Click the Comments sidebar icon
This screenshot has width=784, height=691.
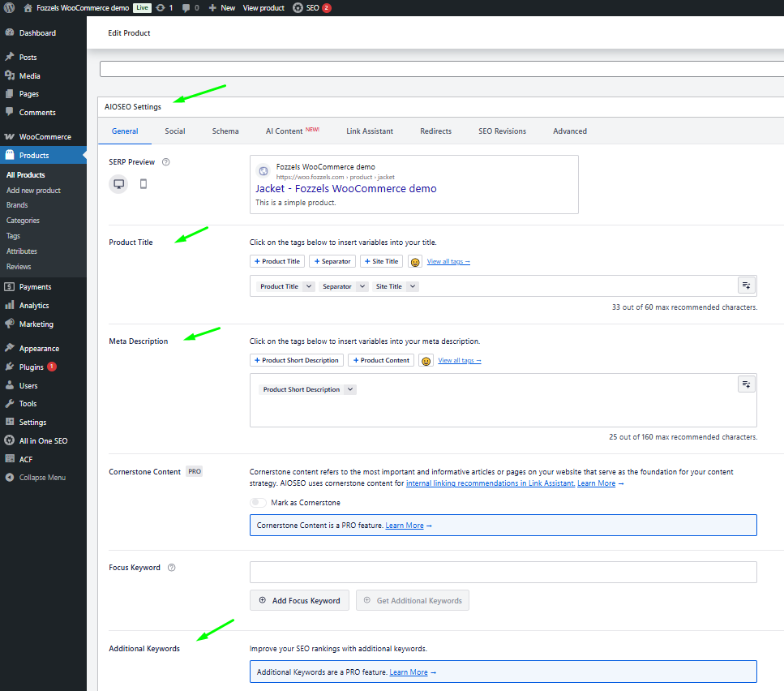(10, 112)
